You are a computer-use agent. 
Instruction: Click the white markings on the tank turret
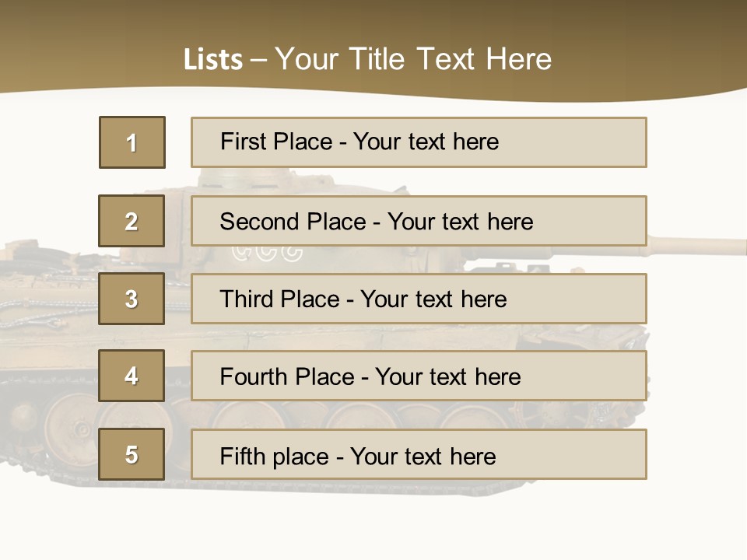(x=267, y=254)
